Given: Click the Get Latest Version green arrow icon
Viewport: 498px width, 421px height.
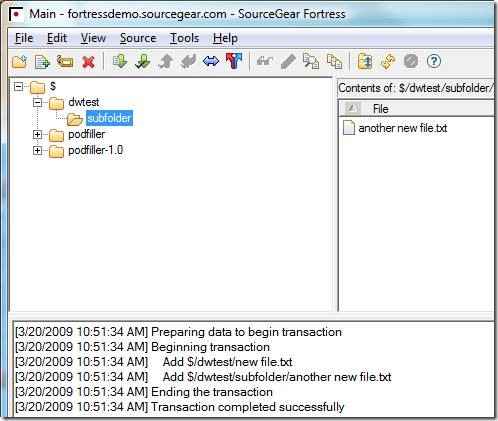Looking at the screenshot, I should click(x=120, y=62).
